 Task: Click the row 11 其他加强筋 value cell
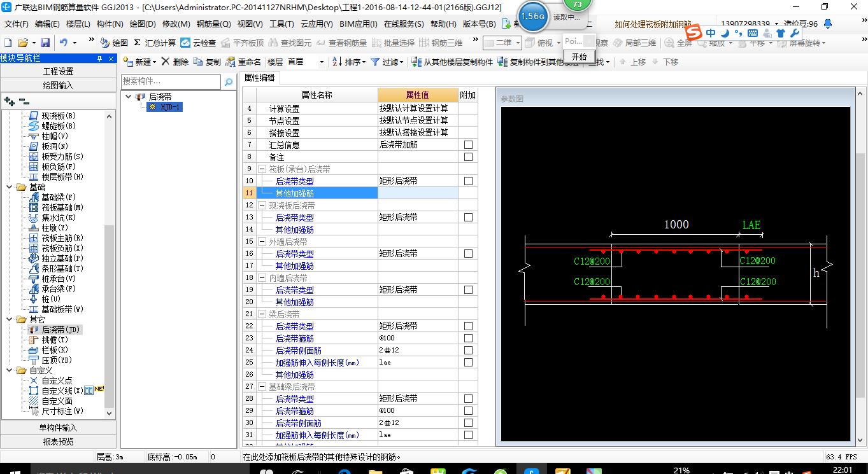coord(418,193)
